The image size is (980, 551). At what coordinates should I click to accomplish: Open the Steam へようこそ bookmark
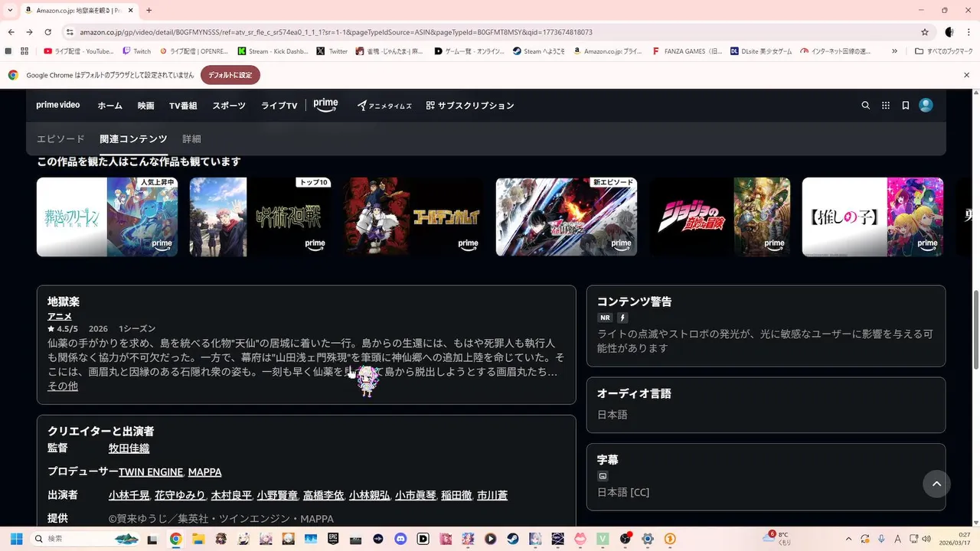coord(540,51)
